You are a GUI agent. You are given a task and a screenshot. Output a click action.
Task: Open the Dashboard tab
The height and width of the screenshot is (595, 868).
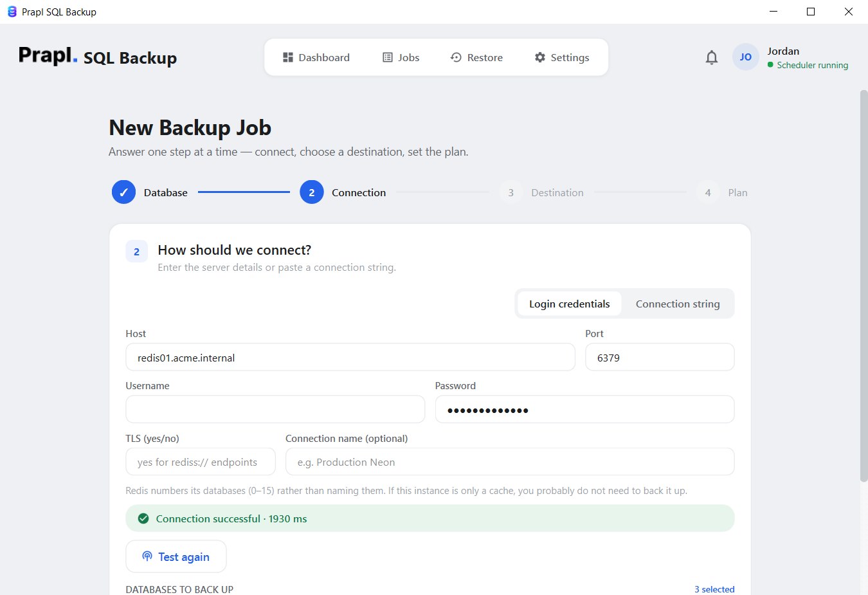[316, 57]
